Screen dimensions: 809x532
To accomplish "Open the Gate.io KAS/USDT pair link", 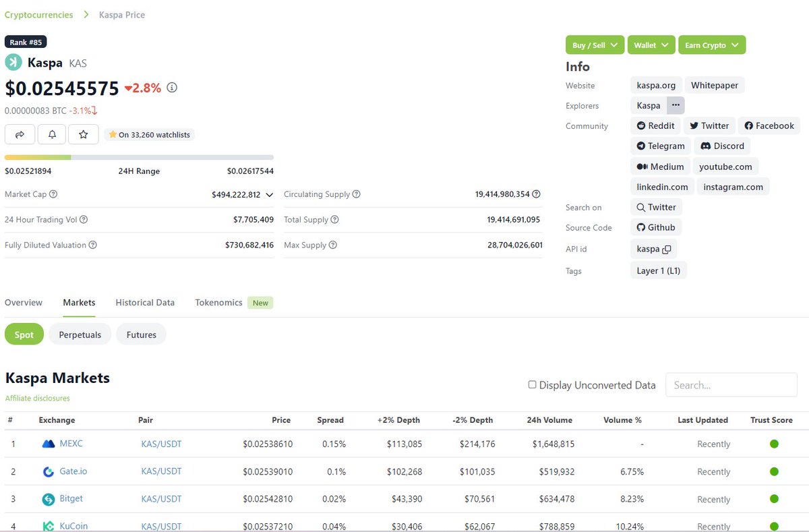I will click(x=161, y=472).
